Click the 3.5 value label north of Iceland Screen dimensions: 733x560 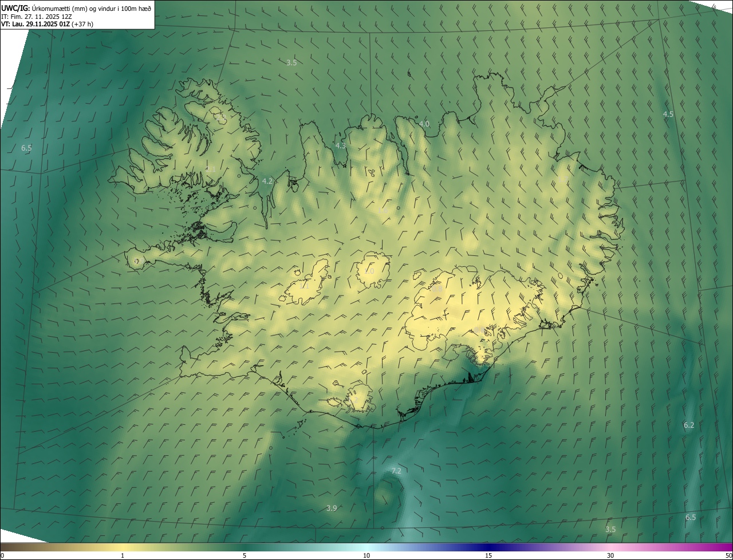[291, 62]
